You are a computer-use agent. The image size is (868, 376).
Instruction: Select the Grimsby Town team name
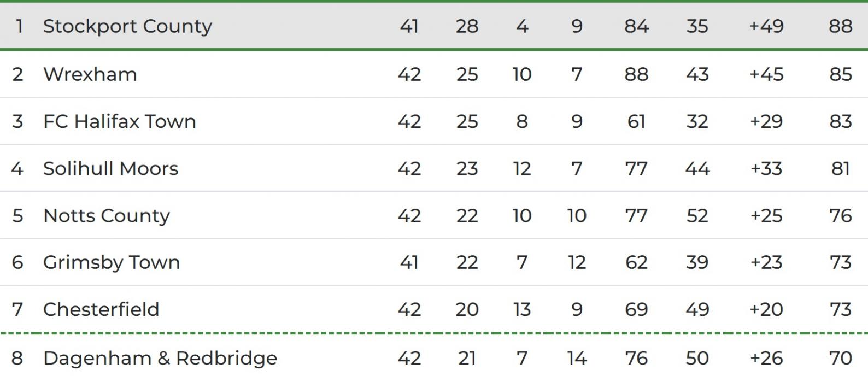point(112,262)
